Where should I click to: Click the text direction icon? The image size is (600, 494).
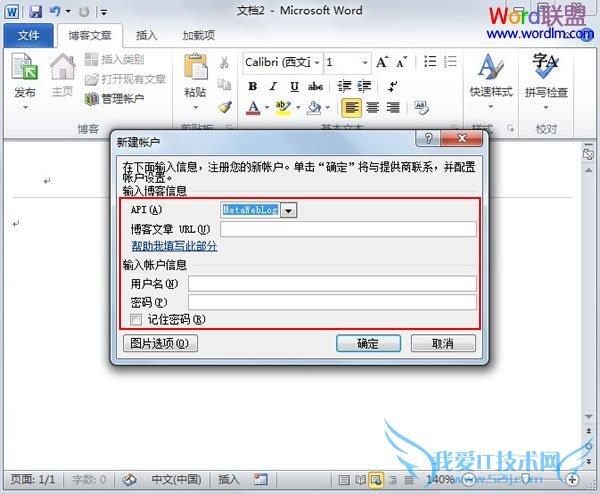[x=393, y=86]
